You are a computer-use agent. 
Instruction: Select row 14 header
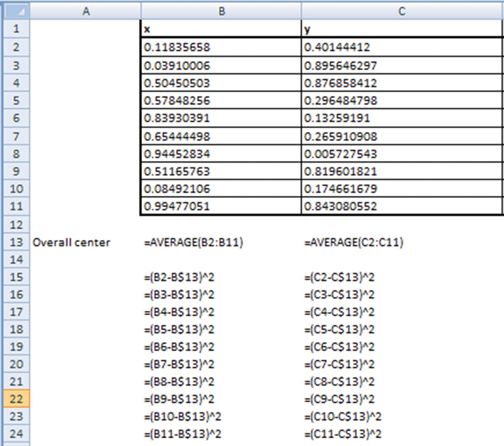click(x=16, y=259)
